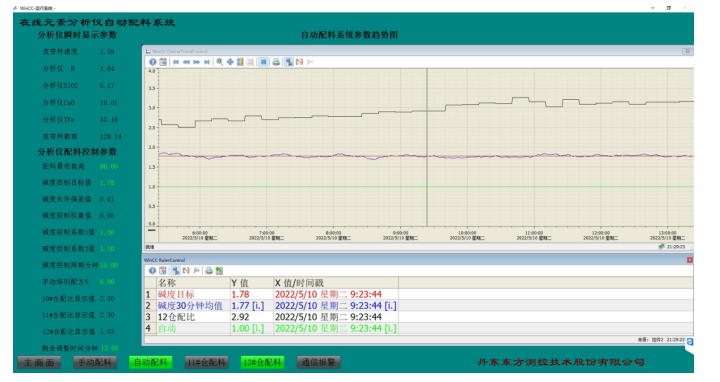
Task: Open trend configuration dialog icon
Action: pyautogui.click(x=163, y=62)
